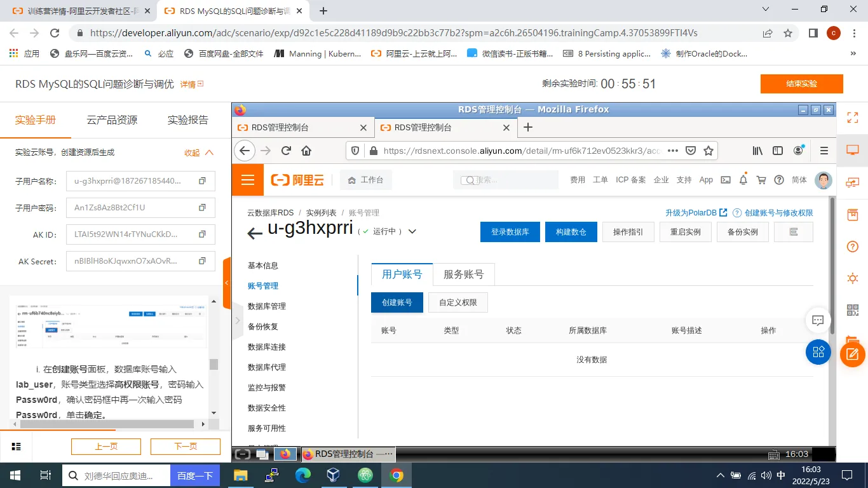The image size is (868, 488).
Task: Open the Firefox menu button
Action: (x=824, y=151)
